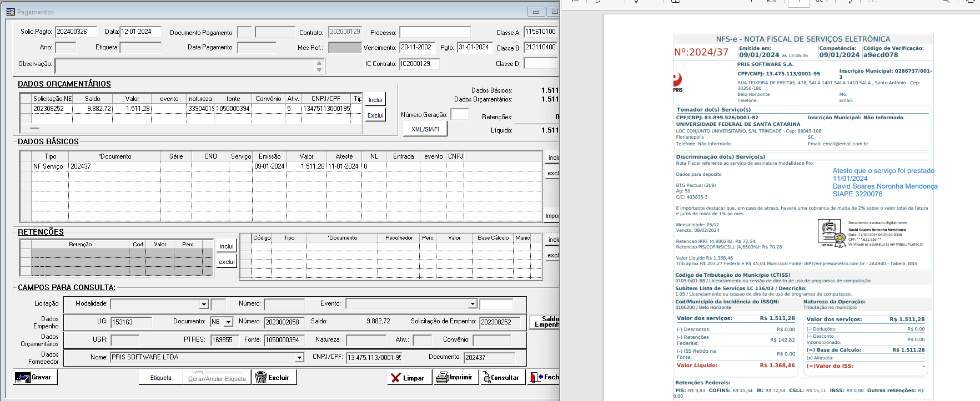Open the Nome supplier dropdown arrow
Image resolution: width=980 pixels, height=401 pixels.
(x=300, y=358)
